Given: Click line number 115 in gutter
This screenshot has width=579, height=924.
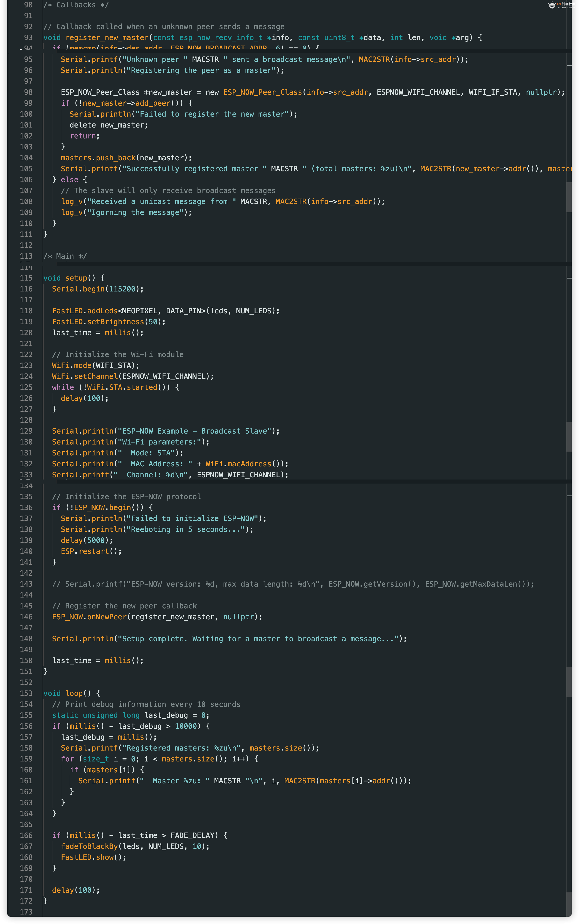Looking at the screenshot, I should 26,278.
